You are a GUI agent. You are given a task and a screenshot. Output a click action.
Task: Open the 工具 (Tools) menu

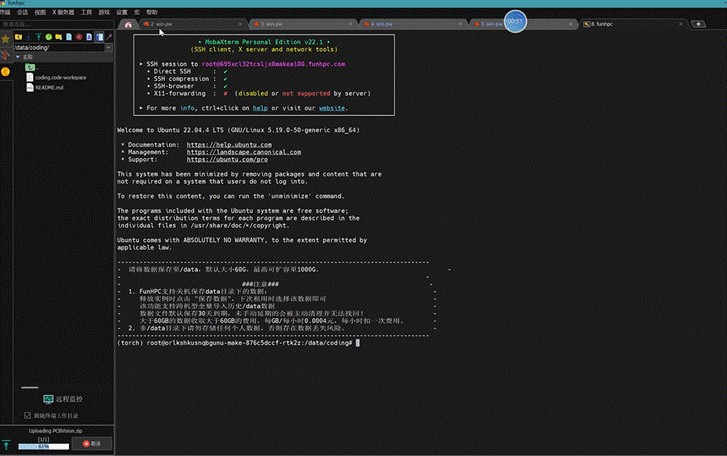pos(87,12)
